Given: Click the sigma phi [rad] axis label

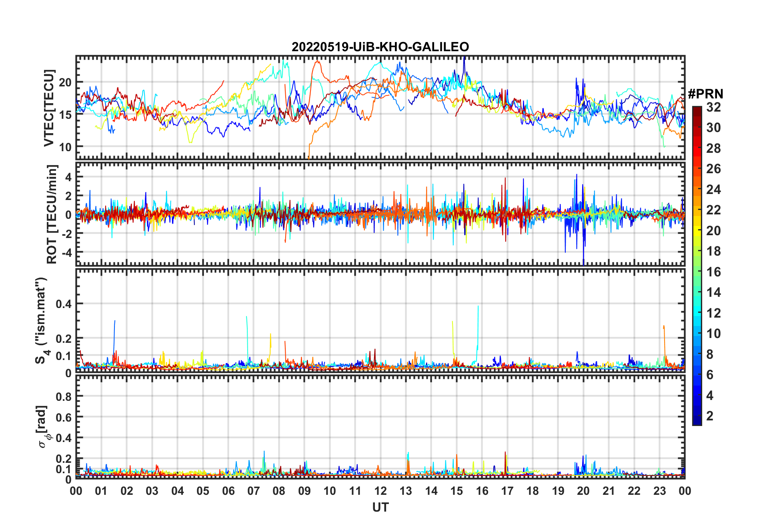Looking at the screenshot, I should (x=43, y=427).
